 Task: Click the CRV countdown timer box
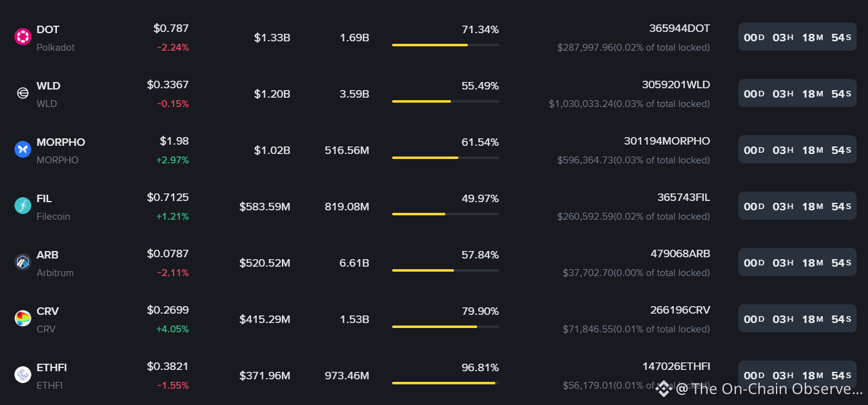point(797,319)
